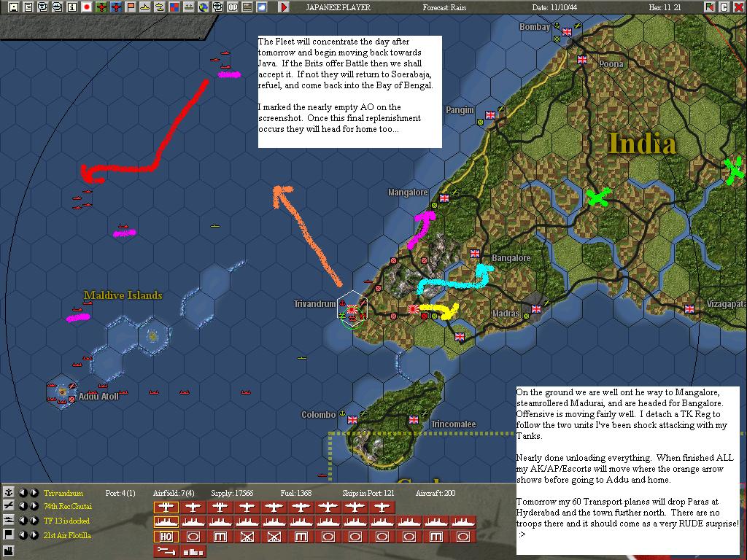Click the 'Maldive Islands' map label
The height and width of the screenshot is (560, 747).
click(x=123, y=295)
